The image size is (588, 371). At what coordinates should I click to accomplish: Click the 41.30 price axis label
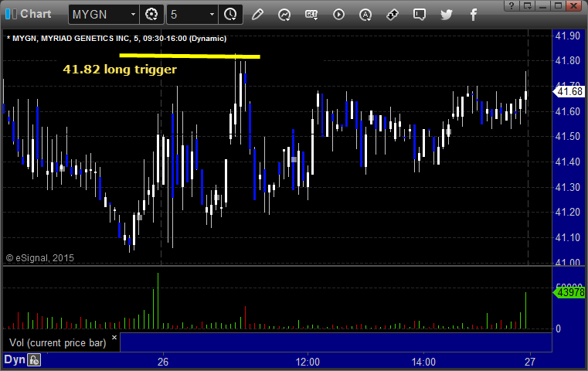(568, 187)
